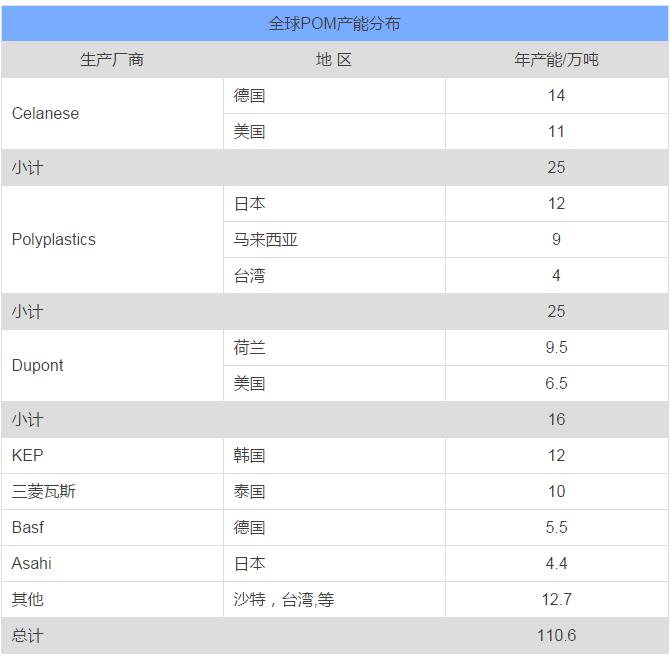This screenshot has height=657, width=670.
Task: Click the table title 全球POM产能分布
Action: click(335, 23)
